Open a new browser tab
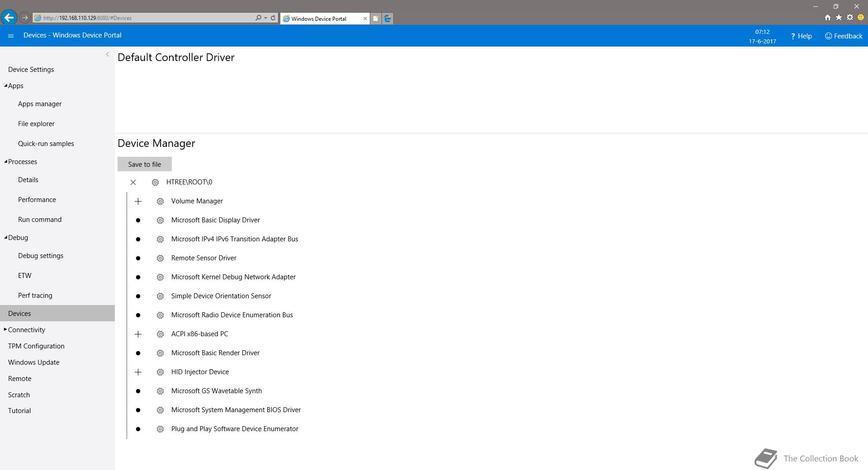 point(376,19)
